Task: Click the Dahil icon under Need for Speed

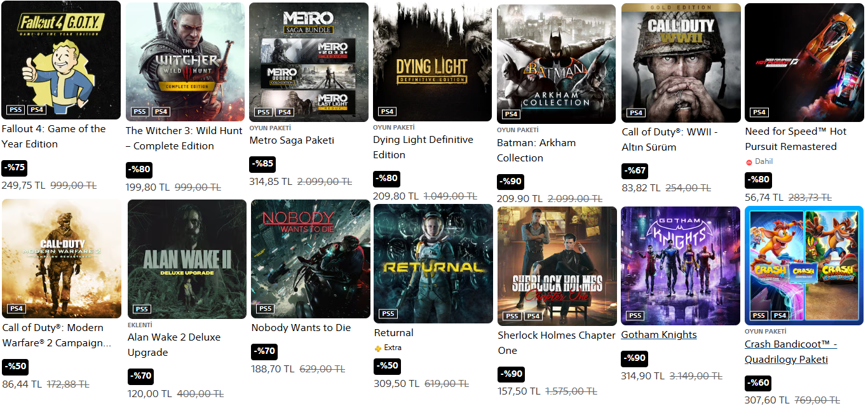Action: pyautogui.click(x=749, y=162)
